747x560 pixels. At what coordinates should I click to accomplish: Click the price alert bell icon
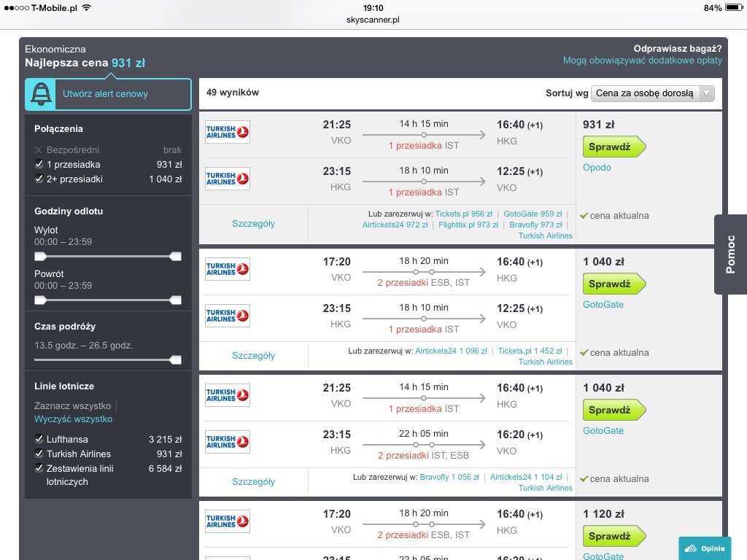pyautogui.click(x=41, y=94)
